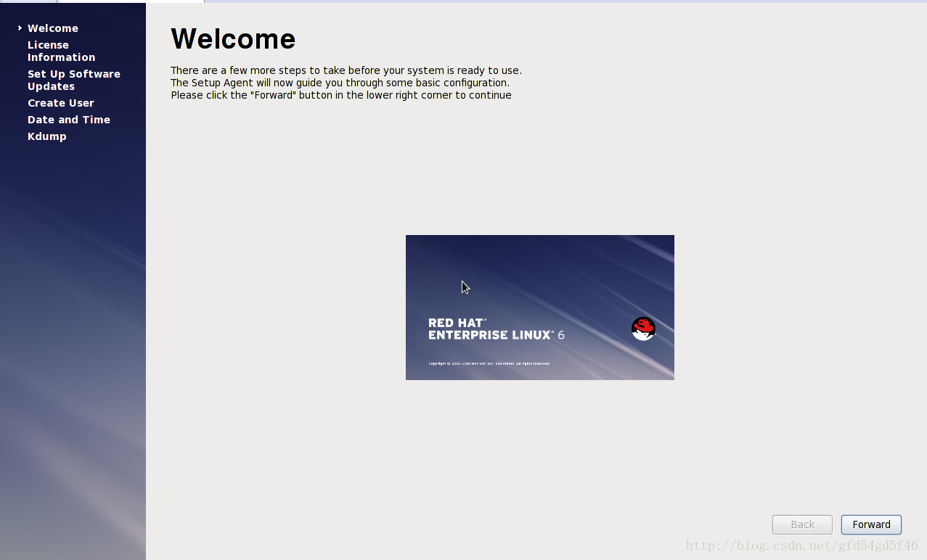Open the Date and Time step
Image resolution: width=927 pixels, height=560 pixels.
tap(69, 120)
